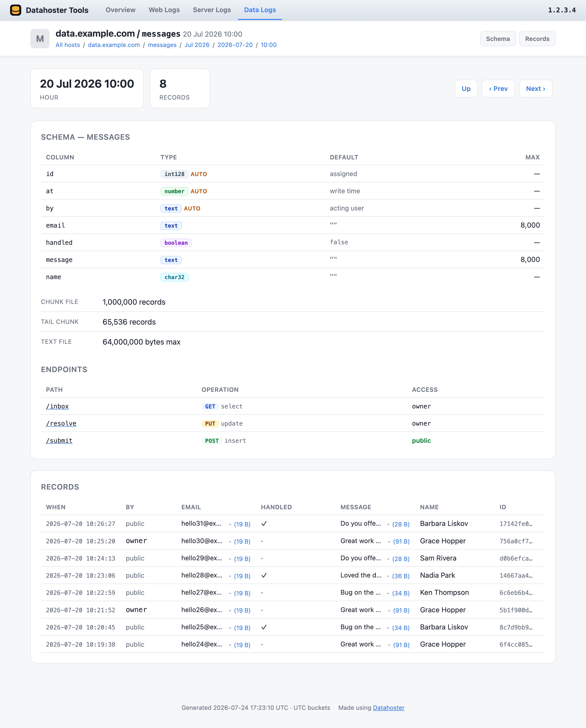Select the Data Logs tab
Screen dimensions: 586x728
260,10
